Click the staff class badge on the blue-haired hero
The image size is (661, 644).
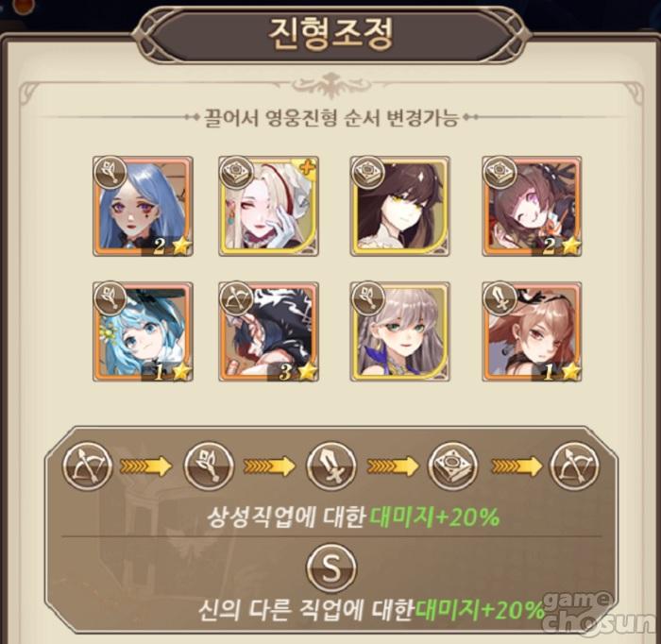110,173
